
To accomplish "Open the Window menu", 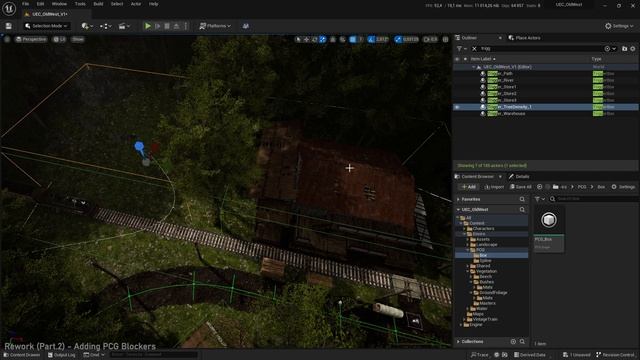I will [59, 4].
